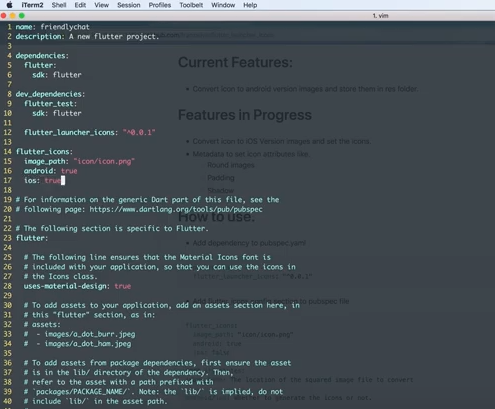Open the iTerm2 application menu
The height and width of the screenshot is (409, 495).
point(32,5)
